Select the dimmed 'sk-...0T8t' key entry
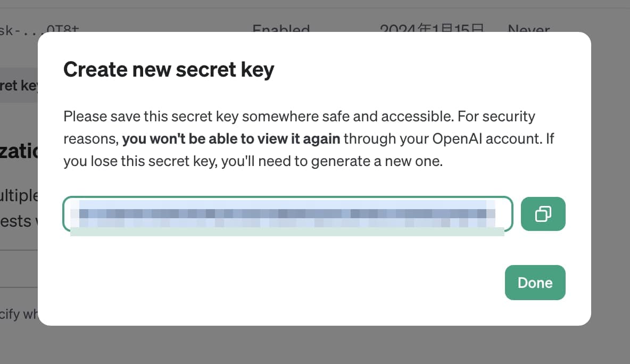The height and width of the screenshot is (364, 630). (39, 29)
